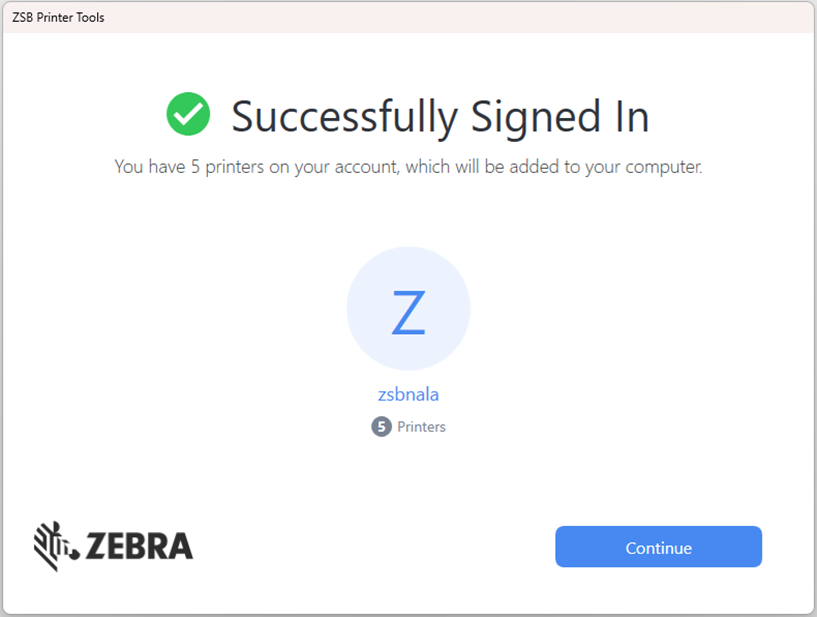Click the word Continue on the blue button
This screenshot has width=817, height=617.
[x=657, y=547]
